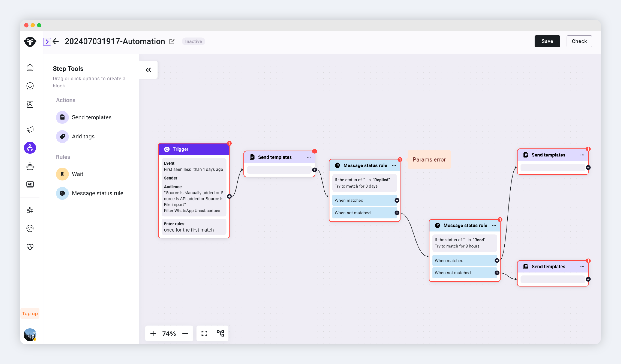The image size is (621, 364).
Task: Open the contacts sidebar icon
Action: pos(30,104)
